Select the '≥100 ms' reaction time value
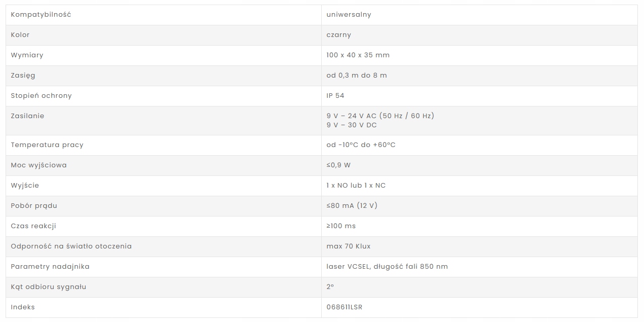Image resolution: width=644 pixels, height=322 pixels. click(341, 226)
